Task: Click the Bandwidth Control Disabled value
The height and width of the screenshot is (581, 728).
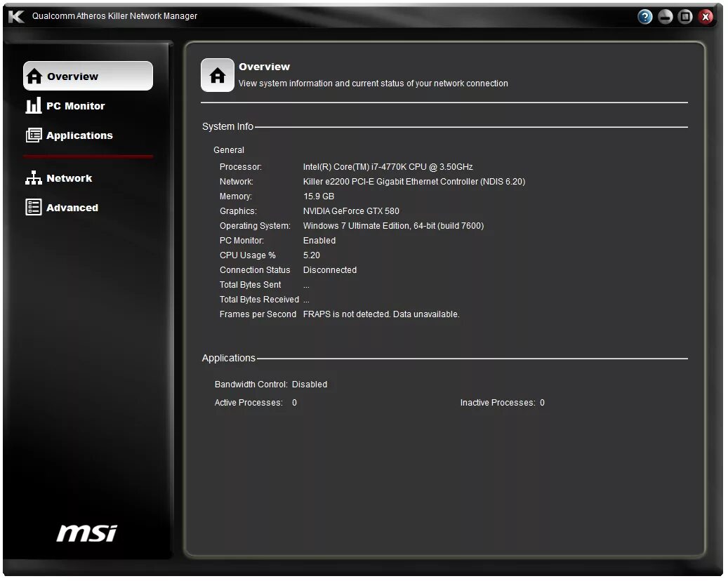Action: pyautogui.click(x=309, y=385)
